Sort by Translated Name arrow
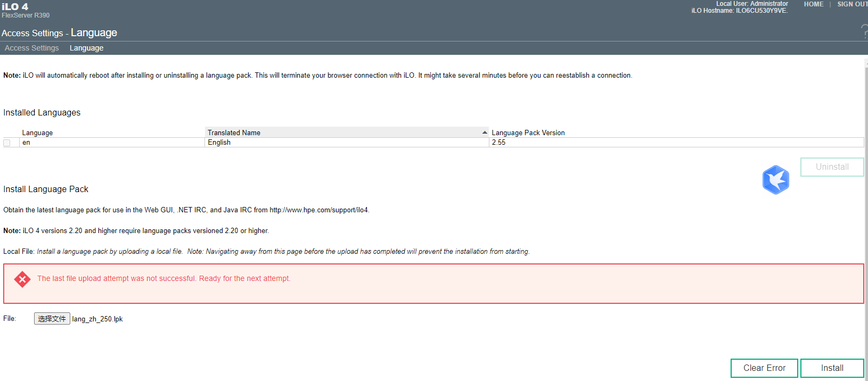868x381 pixels. tap(485, 132)
